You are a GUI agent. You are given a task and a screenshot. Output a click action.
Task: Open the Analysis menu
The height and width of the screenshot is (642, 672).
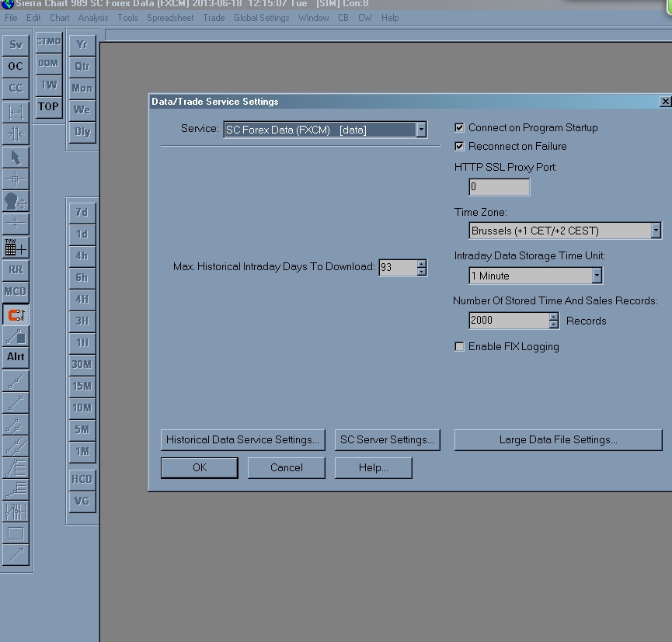tap(93, 18)
